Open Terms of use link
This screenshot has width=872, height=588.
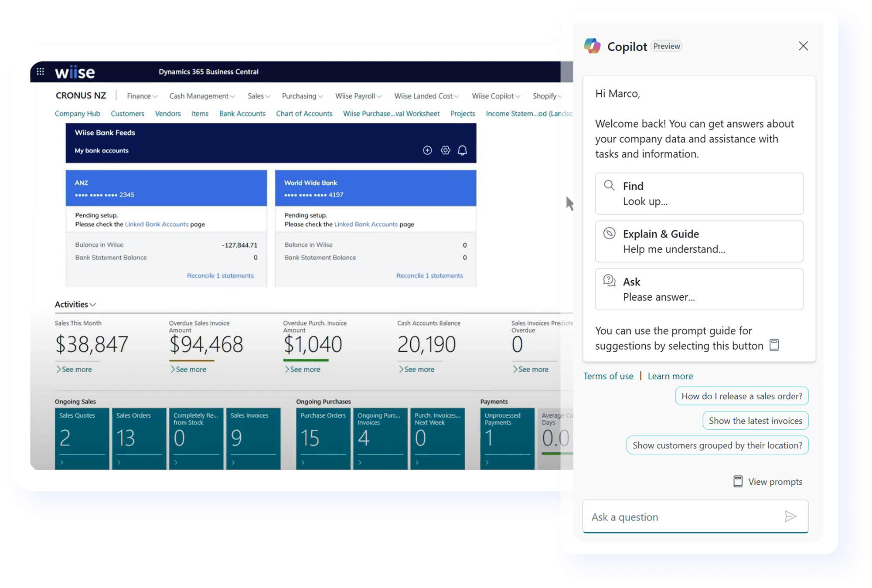click(x=608, y=376)
